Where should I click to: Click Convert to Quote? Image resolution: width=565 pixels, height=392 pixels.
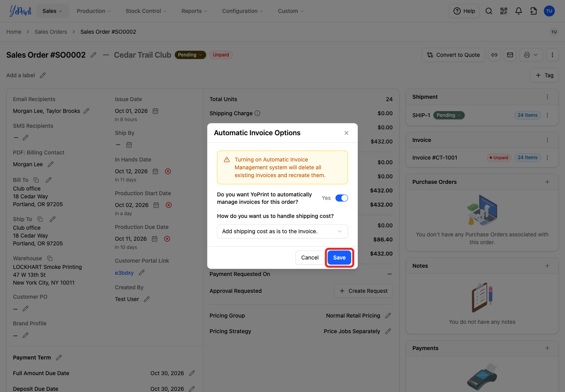click(x=454, y=55)
